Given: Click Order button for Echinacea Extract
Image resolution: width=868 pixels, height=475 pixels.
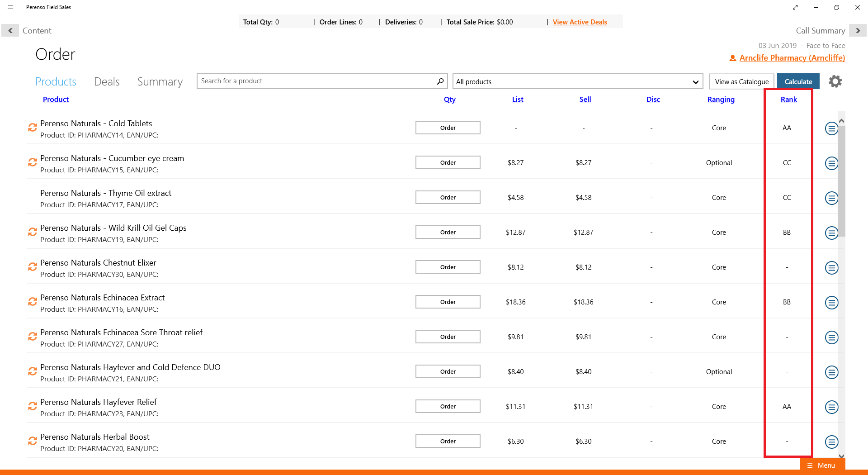Looking at the screenshot, I should 448,302.
